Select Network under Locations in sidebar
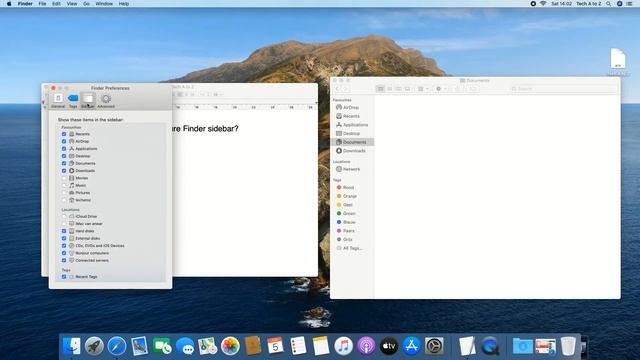This screenshot has width=640, height=360. tap(352, 169)
